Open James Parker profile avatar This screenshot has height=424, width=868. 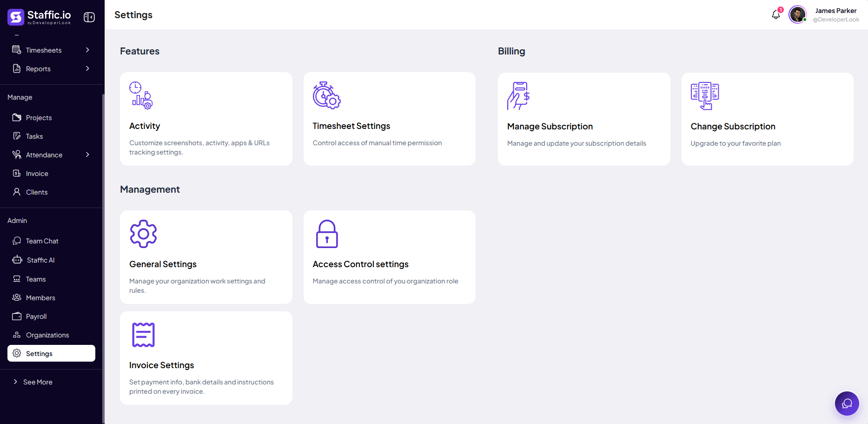pos(797,14)
